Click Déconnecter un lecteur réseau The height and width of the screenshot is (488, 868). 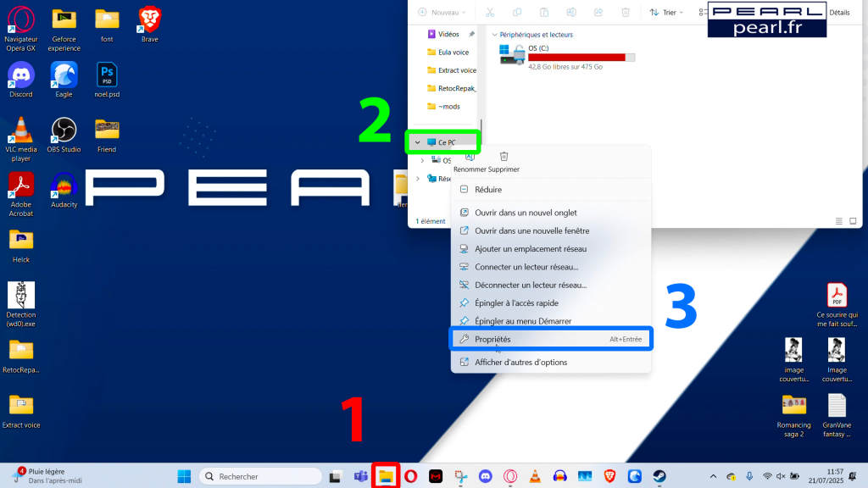tap(551, 285)
